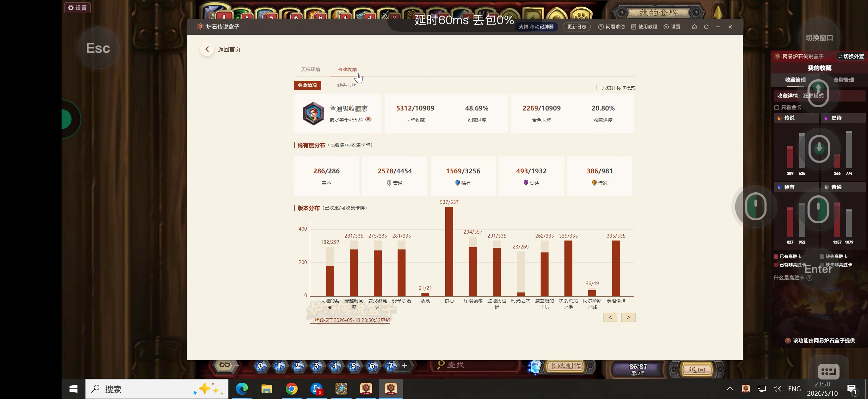Go to next chart page with >
The image size is (868, 399).
click(x=628, y=317)
